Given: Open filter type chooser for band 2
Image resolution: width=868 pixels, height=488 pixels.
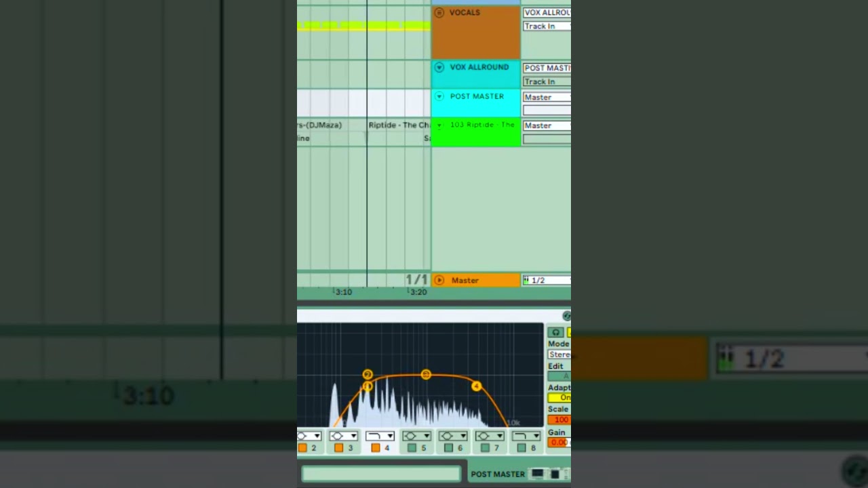Looking at the screenshot, I should (x=308, y=436).
